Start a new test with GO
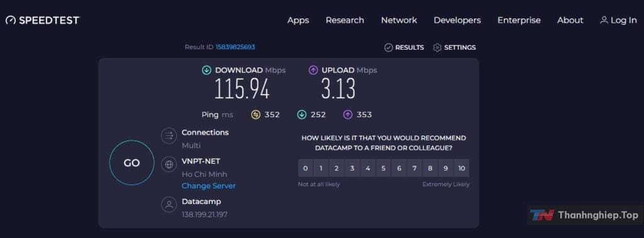 point(132,163)
